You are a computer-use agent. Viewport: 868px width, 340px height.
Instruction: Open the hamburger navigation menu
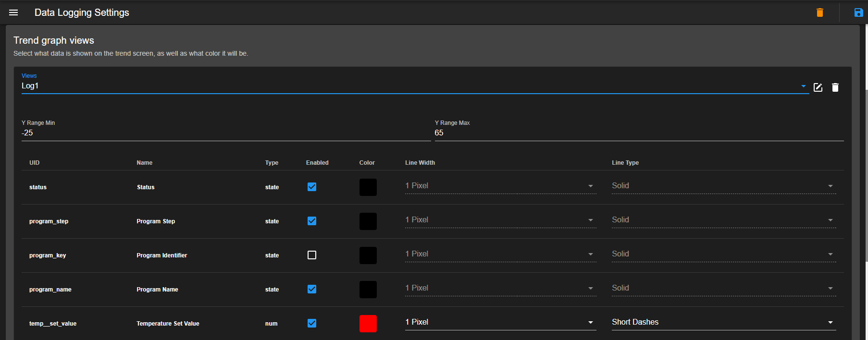tap(13, 12)
